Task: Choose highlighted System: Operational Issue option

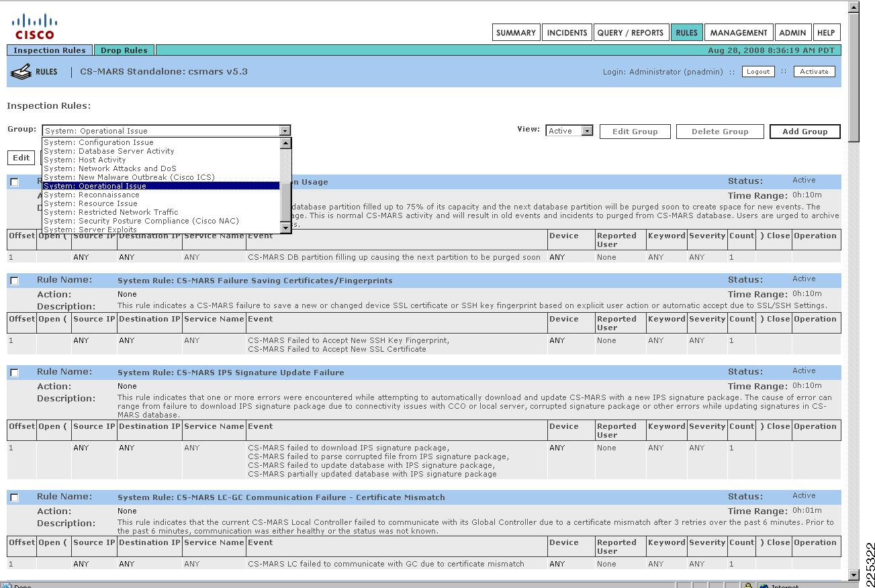Action: click(160, 186)
